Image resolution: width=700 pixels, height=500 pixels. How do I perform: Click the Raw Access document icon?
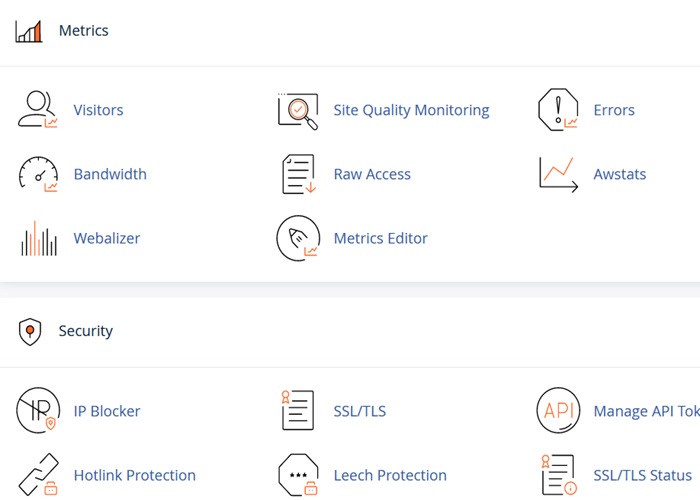pos(297,174)
